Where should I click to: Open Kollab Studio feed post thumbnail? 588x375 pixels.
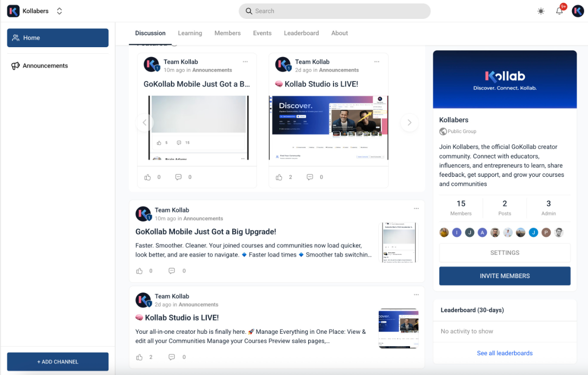pyautogui.click(x=399, y=328)
